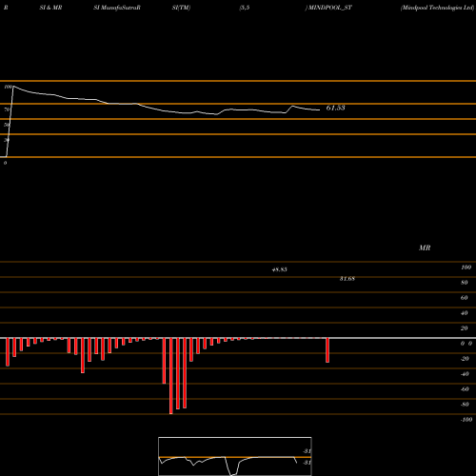The width and height of the screenshot is (476, 476).
Task: Click the -100 label on MR axis
Action: (x=466, y=420)
